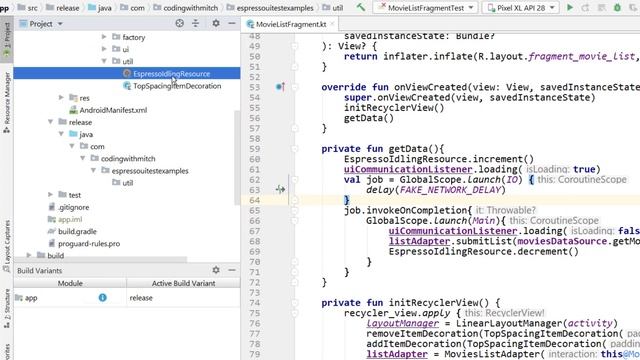Expand the test folder
This screenshot has height=360, width=640.
[x=51, y=195]
